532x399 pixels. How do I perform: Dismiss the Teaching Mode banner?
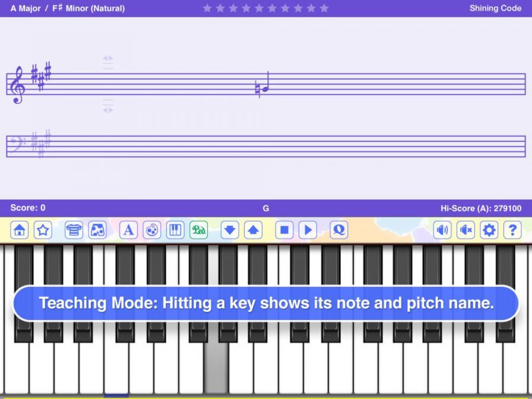pyautogui.click(x=266, y=303)
